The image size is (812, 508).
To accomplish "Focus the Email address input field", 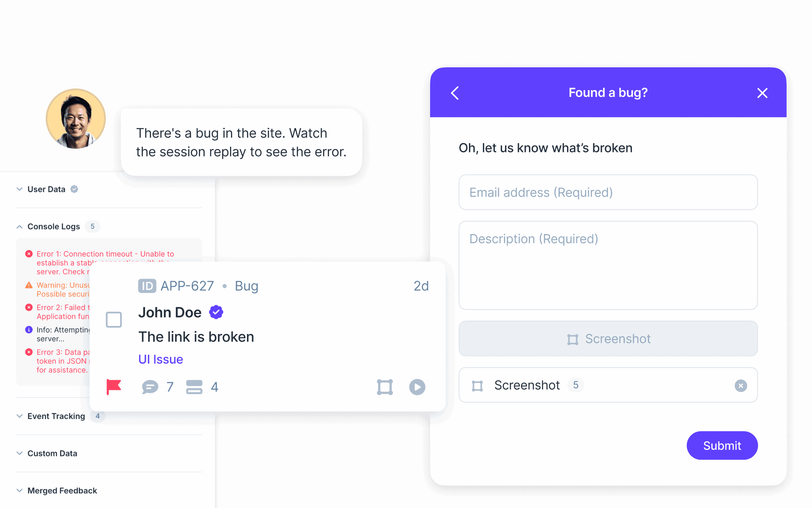I will click(x=608, y=192).
